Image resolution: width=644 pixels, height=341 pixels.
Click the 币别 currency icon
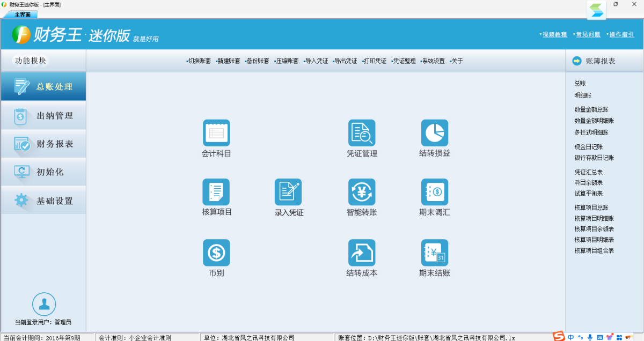216,253
